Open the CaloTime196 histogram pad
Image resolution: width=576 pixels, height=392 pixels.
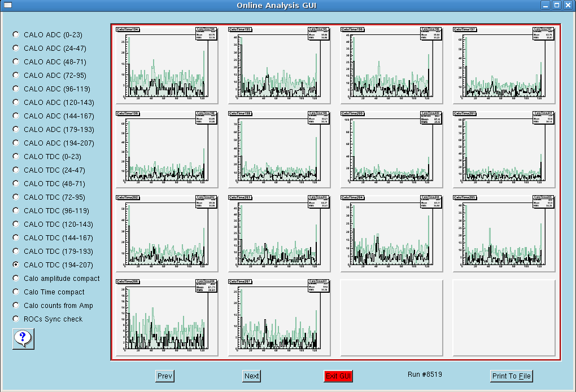click(x=391, y=65)
